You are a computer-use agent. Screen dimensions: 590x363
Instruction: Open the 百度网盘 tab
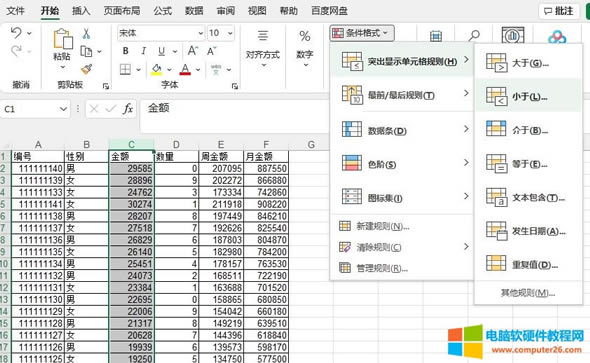329,11
